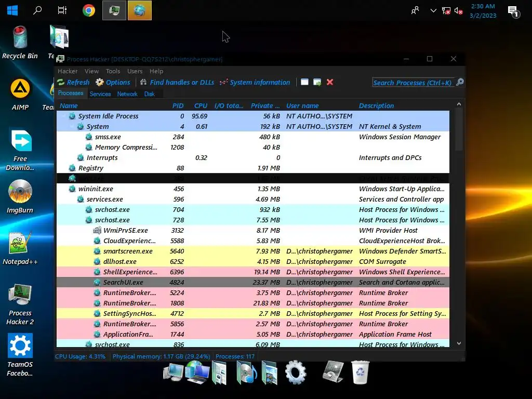The height and width of the screenshot is (399, 532).
Task: Sort by the I/O total column header
Action: point(229,105)
